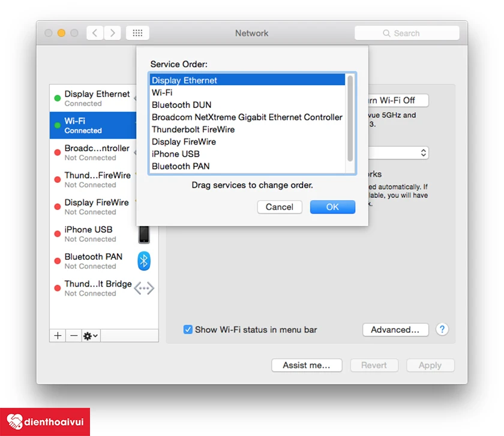
Task: Open the network name popup stepper
Action: [424, 152]
